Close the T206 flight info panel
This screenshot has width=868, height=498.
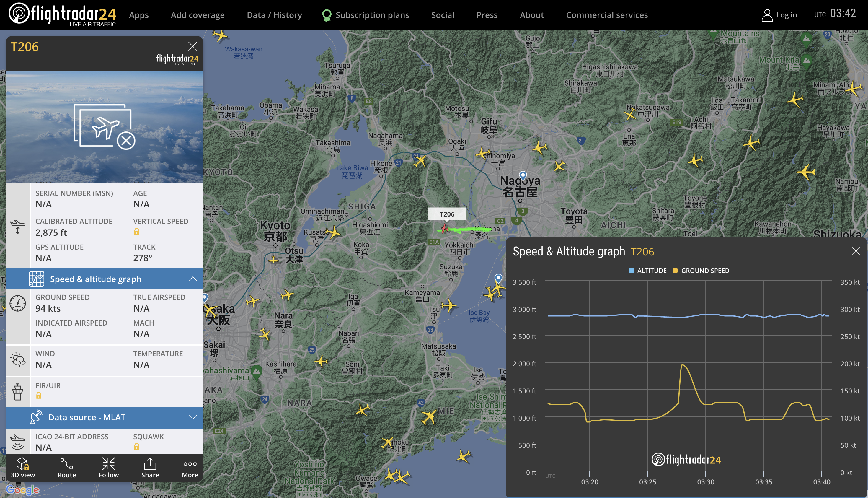pos(193,46)
